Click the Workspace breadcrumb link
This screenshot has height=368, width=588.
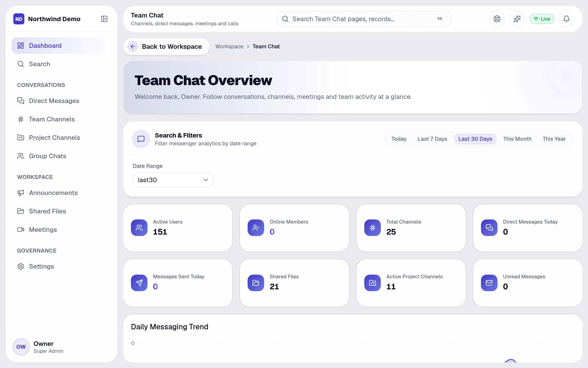(229, 46)
